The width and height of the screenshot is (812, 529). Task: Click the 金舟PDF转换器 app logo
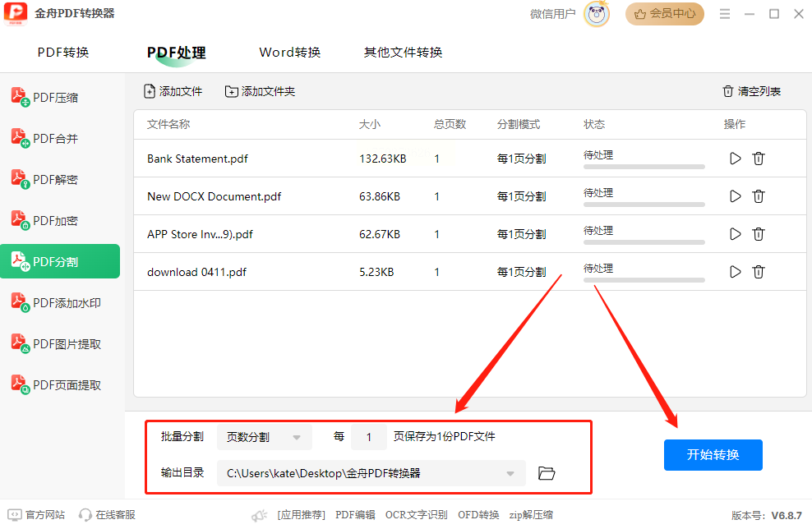[16, 13]
